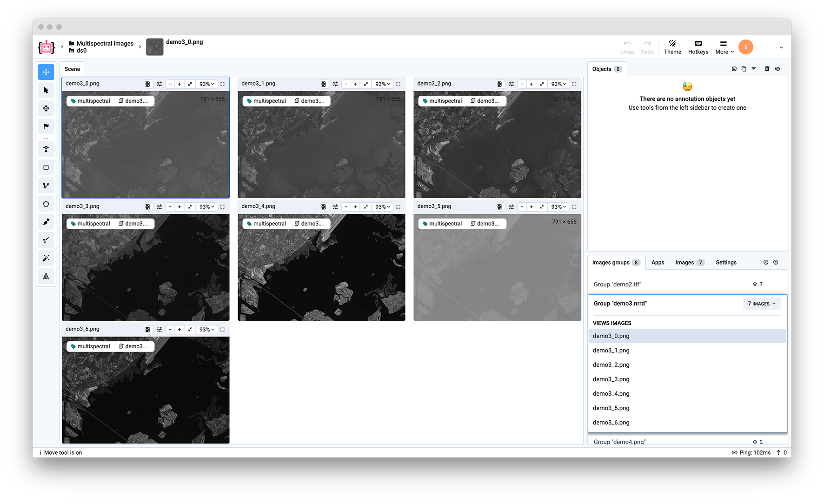824x504 pixels.
Task: Select the Polygon tool in sidebar
Action: point(46,204)
